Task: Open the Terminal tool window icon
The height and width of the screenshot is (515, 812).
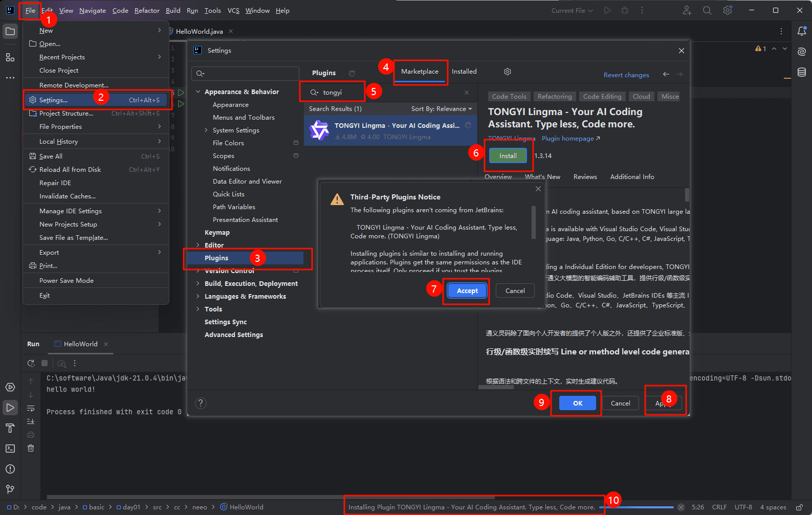Action: 10,449
